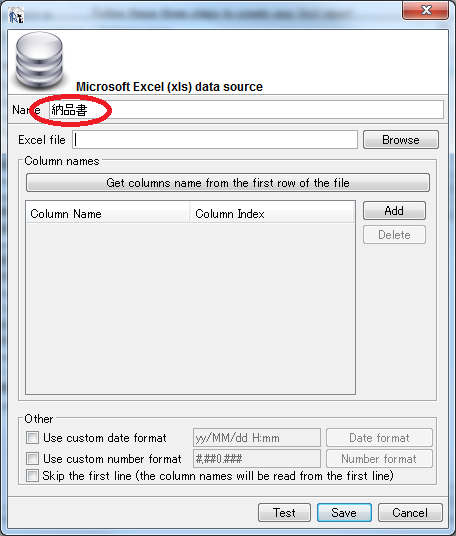Open the Date format button
Image resolution: width=456 pixels, height=536 pixels.
tap(379, 438)
